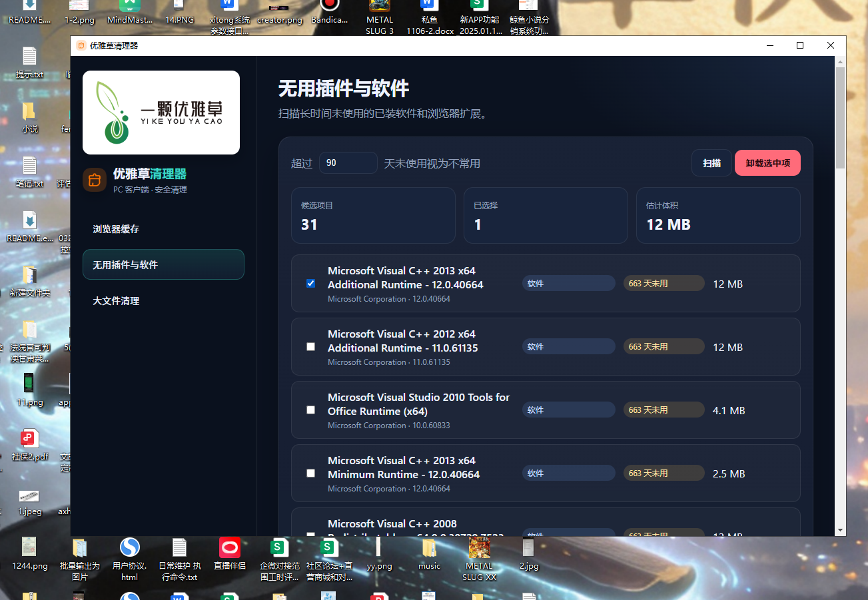Screen dimensions: 868x600
Task: Select the 笔记.txt desktop icon
Action: (29, 172)
